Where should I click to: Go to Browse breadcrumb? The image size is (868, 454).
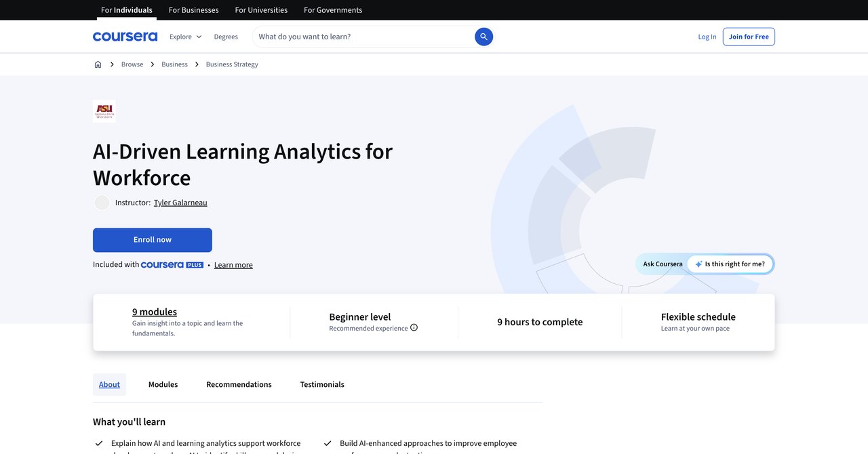click(132, 64)
